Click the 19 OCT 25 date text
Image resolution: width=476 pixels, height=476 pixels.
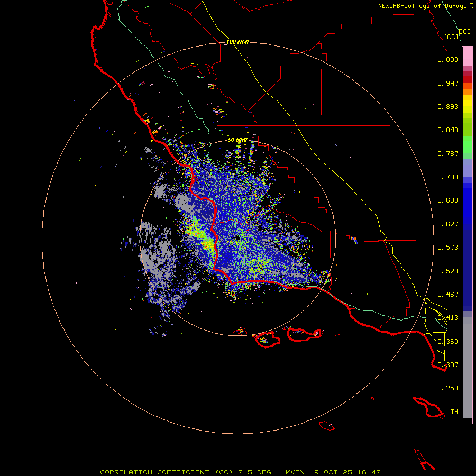(331, 472)
